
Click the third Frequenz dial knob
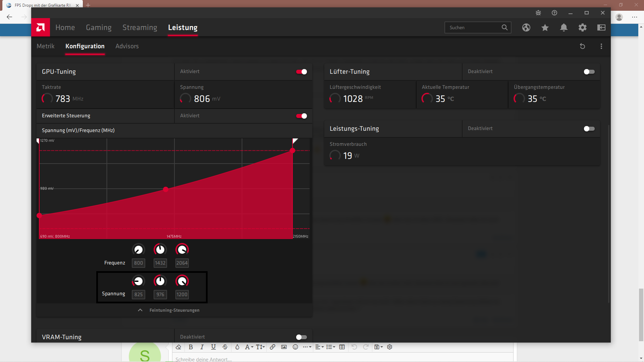pos(182,250)
